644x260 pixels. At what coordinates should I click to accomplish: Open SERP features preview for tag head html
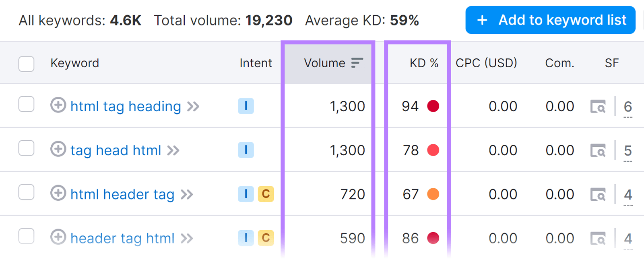(598, 150)
